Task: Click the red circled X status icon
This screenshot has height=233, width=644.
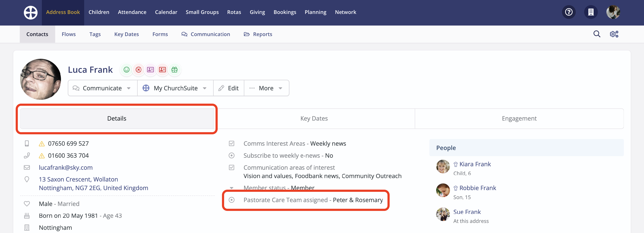Action: [x=138, y=70]
